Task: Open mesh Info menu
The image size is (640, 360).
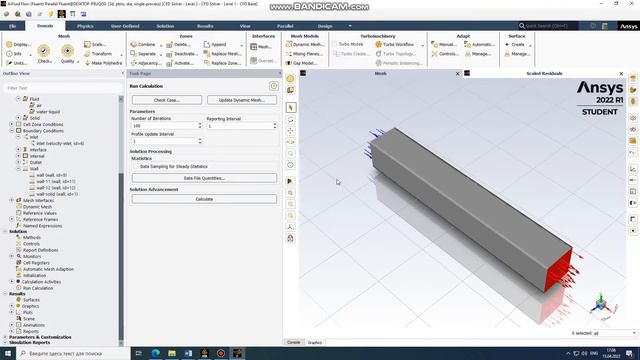Action: [14, 53]
